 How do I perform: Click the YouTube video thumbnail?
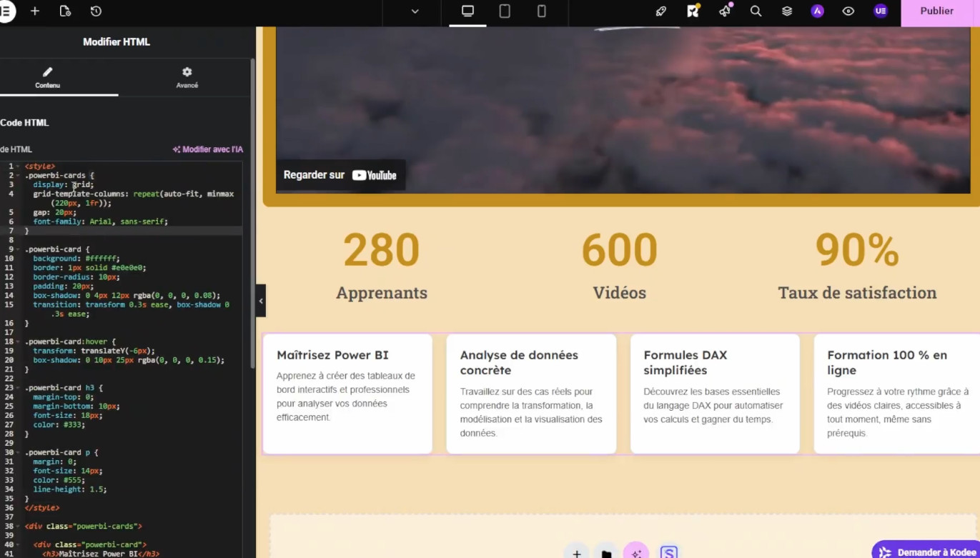tap(623, 110)
